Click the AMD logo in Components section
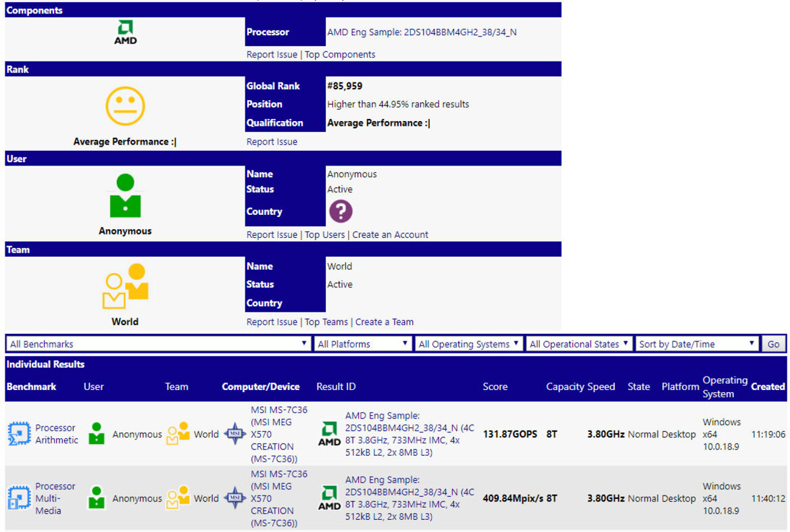The image size is (790, 532). click(x=125, y=32)
